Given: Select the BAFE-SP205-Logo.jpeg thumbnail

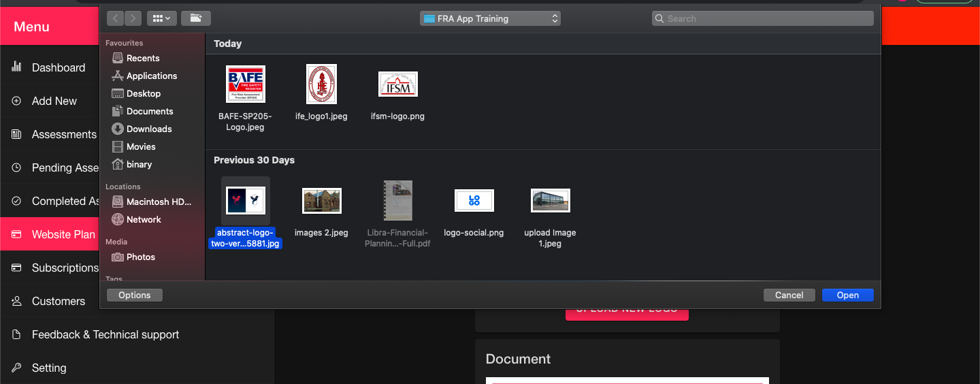Looking at the screenshot, I should pos(245,84).
